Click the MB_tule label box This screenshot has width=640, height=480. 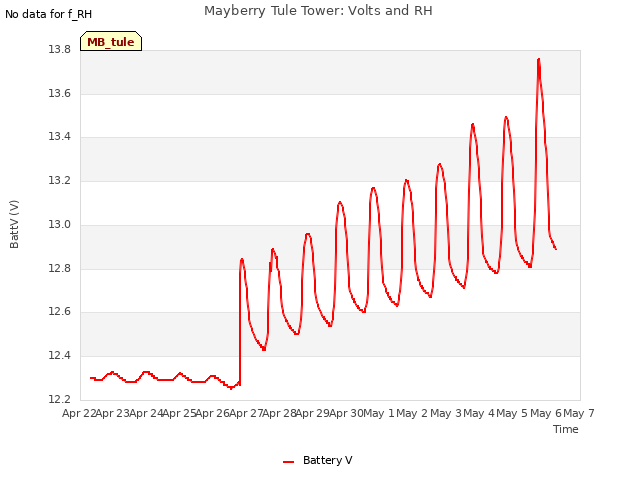(x=111, y=41)
